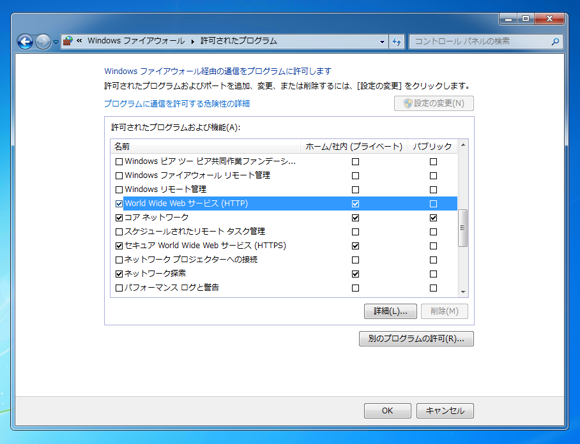
Task: Toggle private checkbox for ネットワーク探索
Action: (x=355, y=274)
